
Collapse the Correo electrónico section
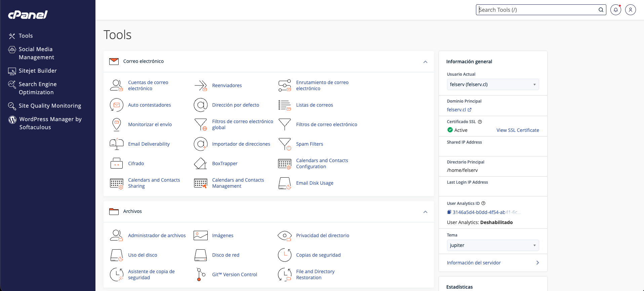425,62
